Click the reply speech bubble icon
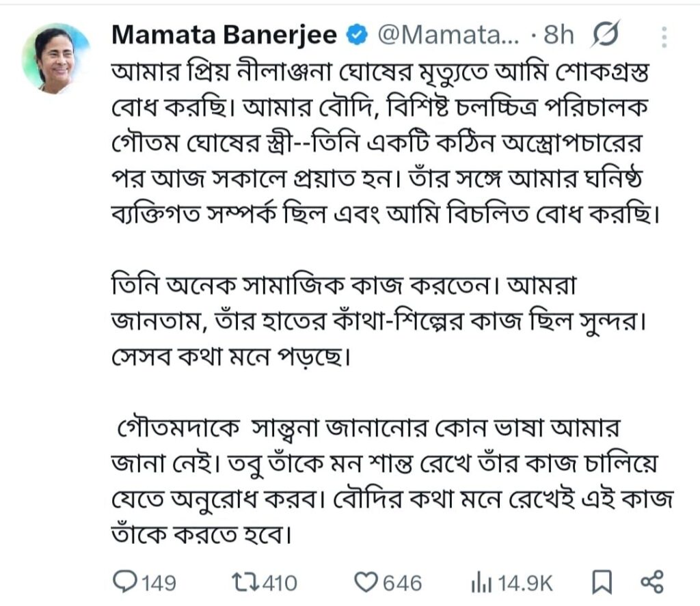This screenshot has width=700, height=606. 123,582
